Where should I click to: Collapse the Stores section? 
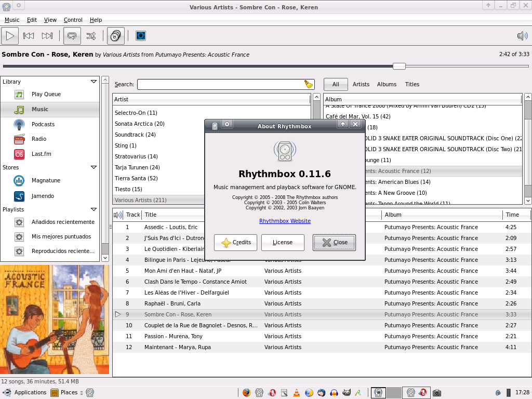94,167
